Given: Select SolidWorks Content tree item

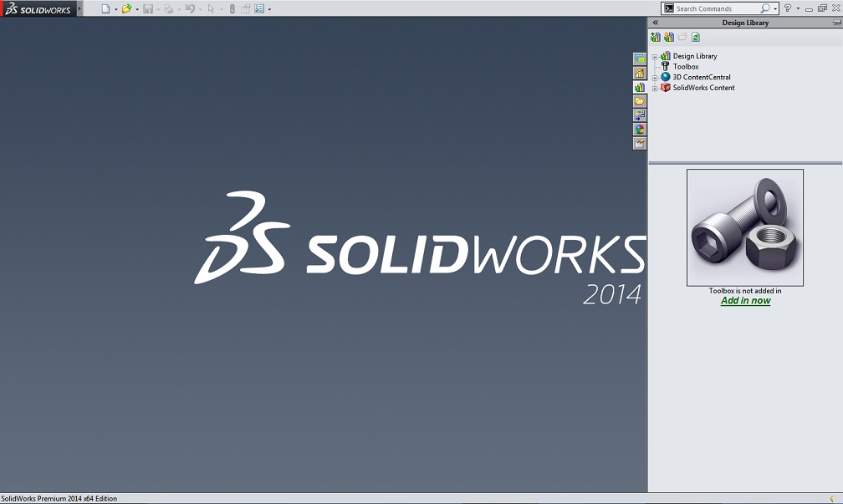Looking at the screenshot, I should [703, 88].
